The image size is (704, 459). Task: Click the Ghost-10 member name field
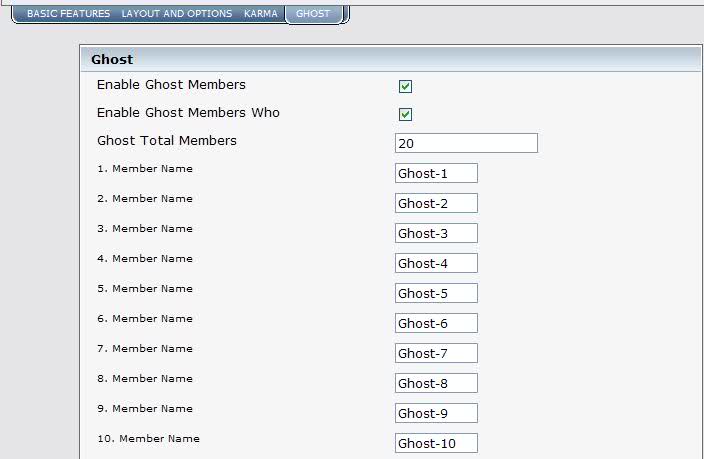tap(436, 443)
